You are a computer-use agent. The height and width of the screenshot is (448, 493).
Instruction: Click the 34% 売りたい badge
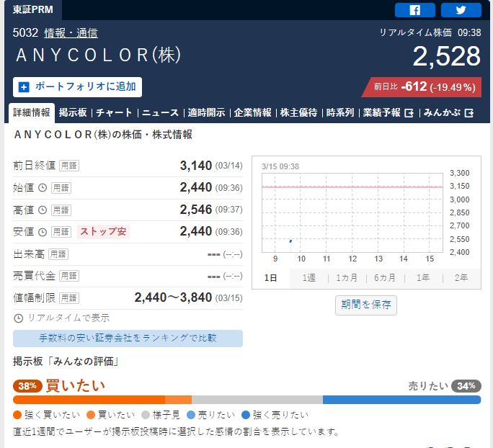click(x=466, y=386)
